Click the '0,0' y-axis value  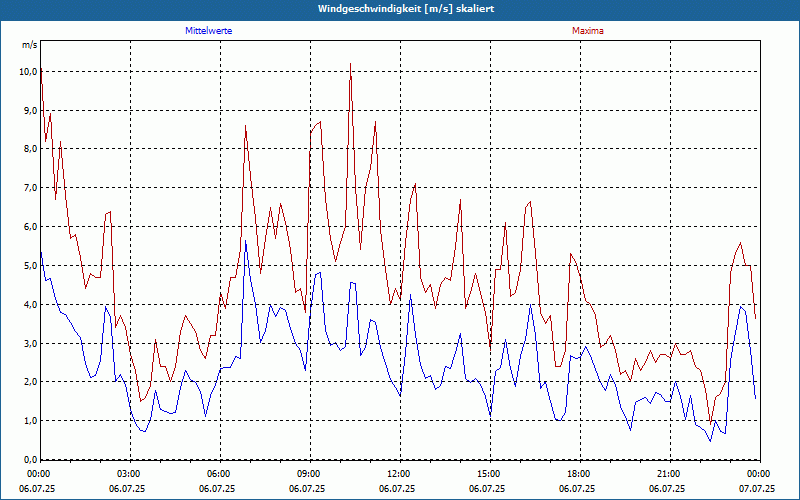click(x=30, y=460)
